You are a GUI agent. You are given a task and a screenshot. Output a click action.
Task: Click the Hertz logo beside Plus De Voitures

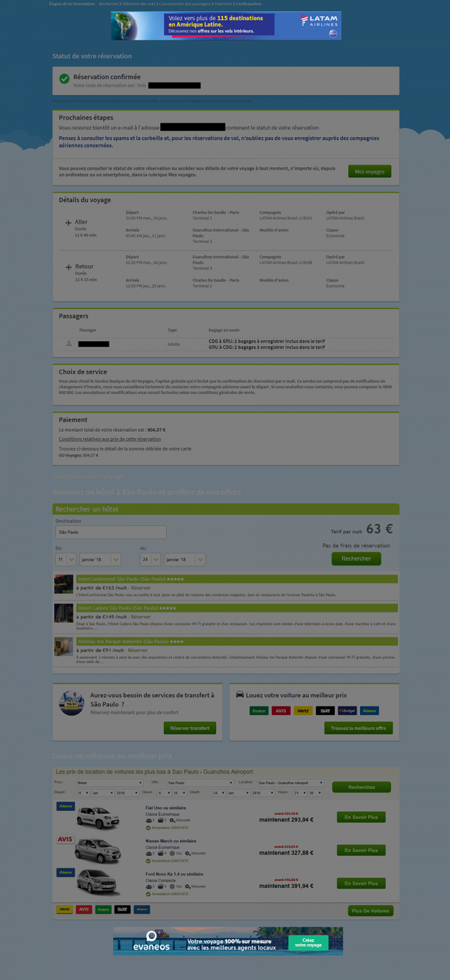[x=64, y=909]
